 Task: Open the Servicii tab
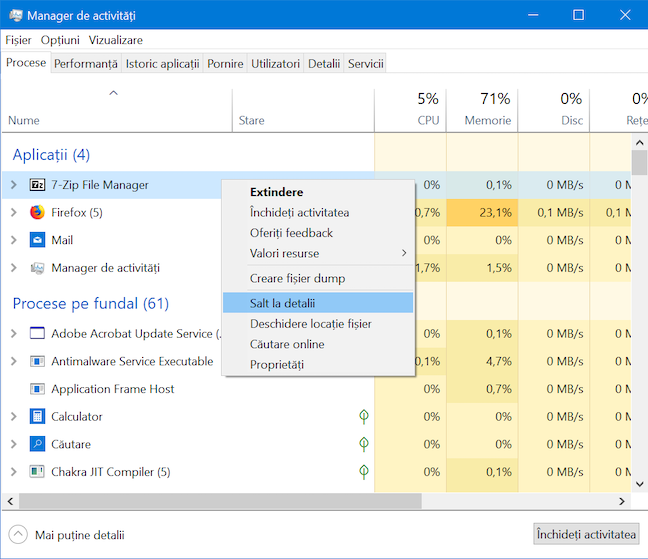(x=365, y=64)
